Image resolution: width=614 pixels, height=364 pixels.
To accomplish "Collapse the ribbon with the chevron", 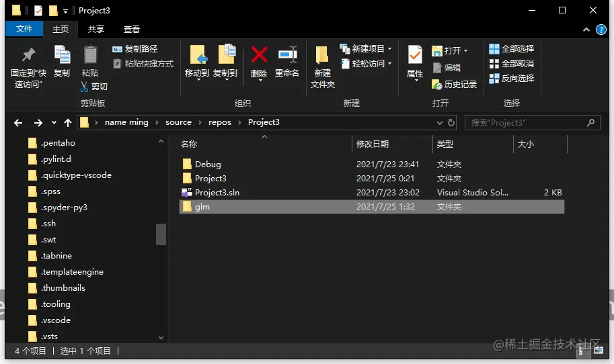I will 586,30.
